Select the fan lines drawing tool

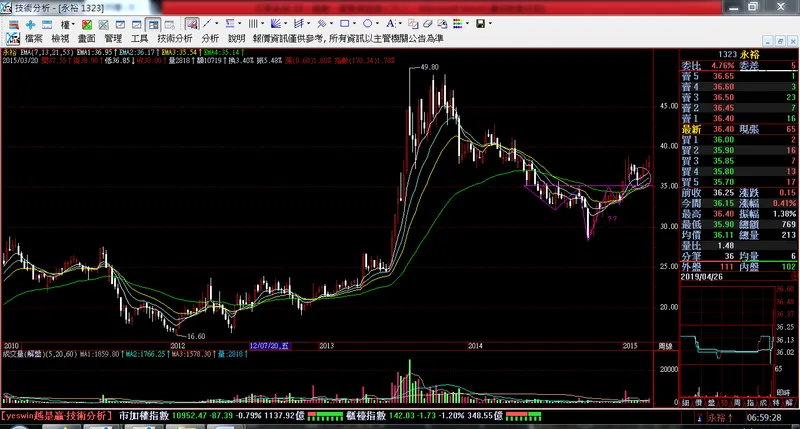point(276,23)
